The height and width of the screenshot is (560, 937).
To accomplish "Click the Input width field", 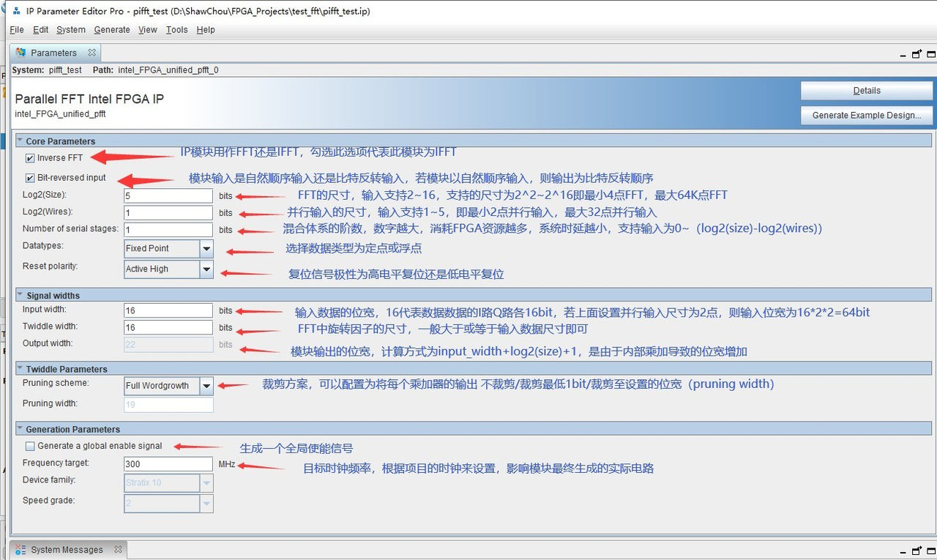I will pos(168,310).
